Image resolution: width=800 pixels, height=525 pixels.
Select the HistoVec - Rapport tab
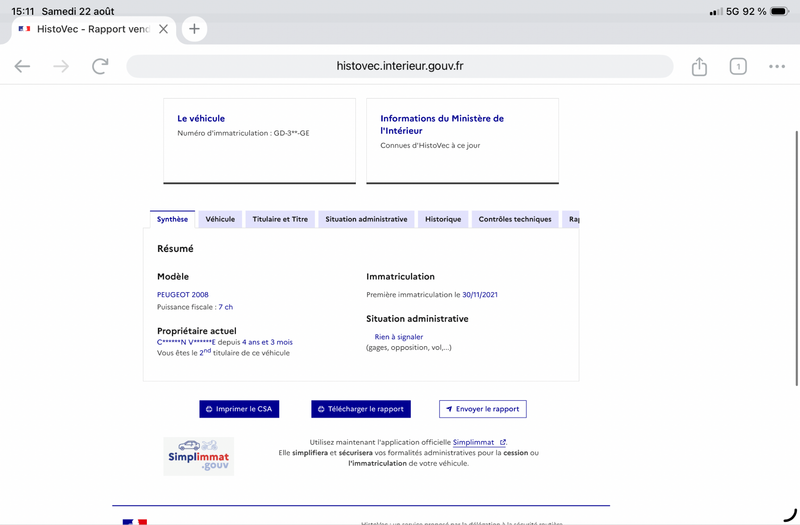point(93,29)
